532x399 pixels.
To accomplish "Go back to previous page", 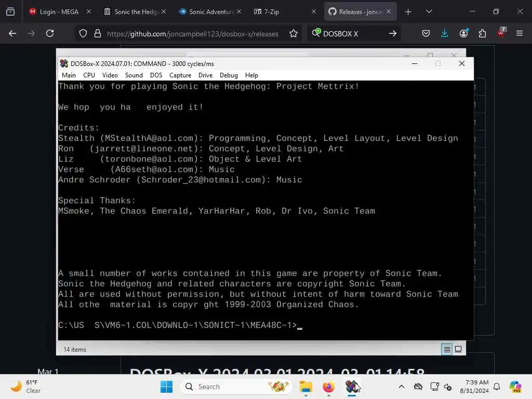I will (12, 34).
